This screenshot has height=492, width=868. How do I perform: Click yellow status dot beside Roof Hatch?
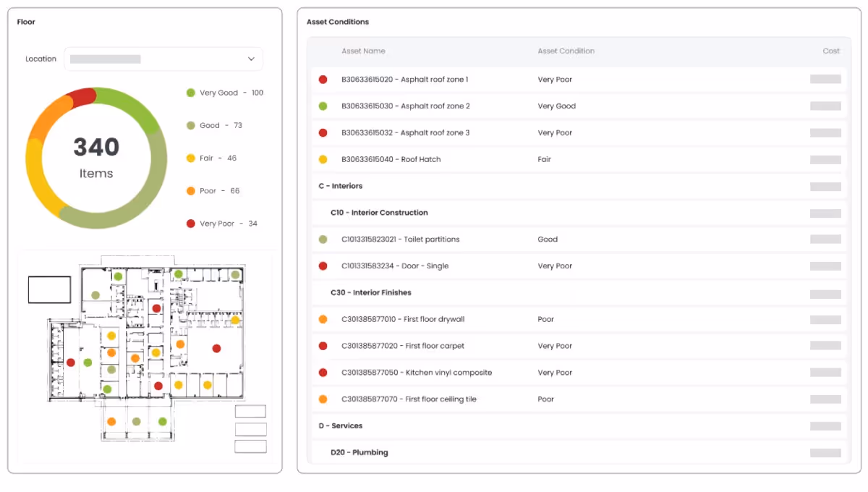(x=323, y=159)
